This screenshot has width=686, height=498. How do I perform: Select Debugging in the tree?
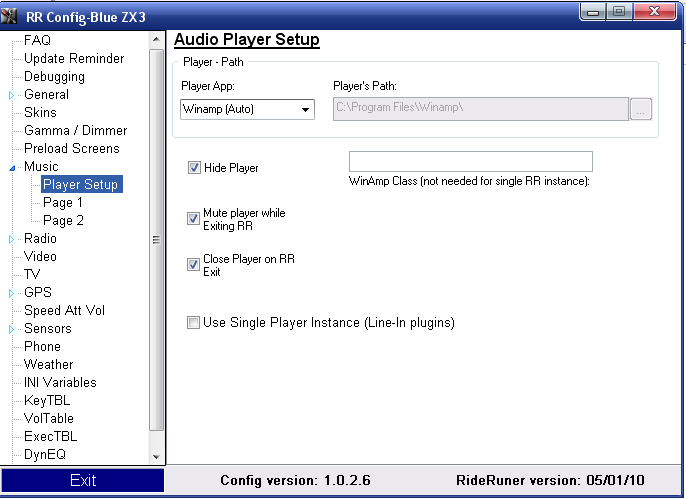54,77
